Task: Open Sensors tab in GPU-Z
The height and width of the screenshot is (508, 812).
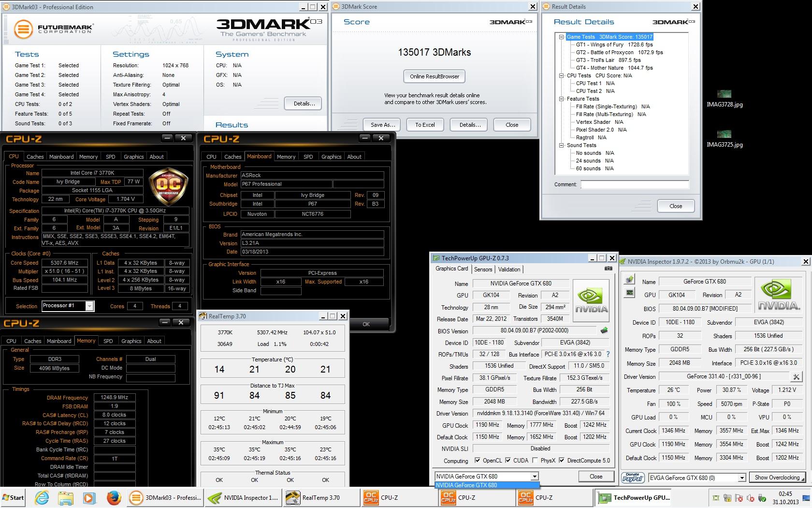Action: coord(483,269)
